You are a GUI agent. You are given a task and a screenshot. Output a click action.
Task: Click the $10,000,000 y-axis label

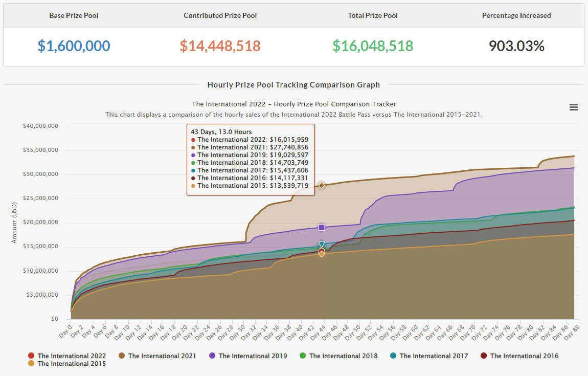(40, 271)
